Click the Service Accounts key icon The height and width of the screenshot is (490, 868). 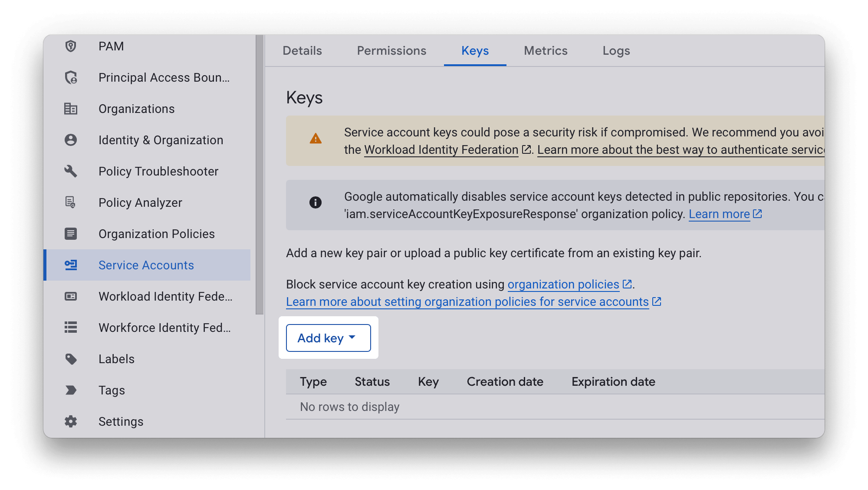click(x=71, y=265)
